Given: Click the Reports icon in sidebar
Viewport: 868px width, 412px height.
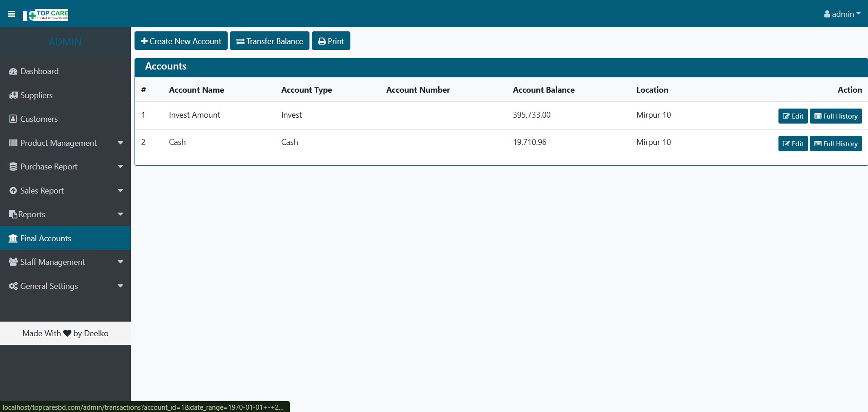Looking at the screenshot, I should 13,214.
